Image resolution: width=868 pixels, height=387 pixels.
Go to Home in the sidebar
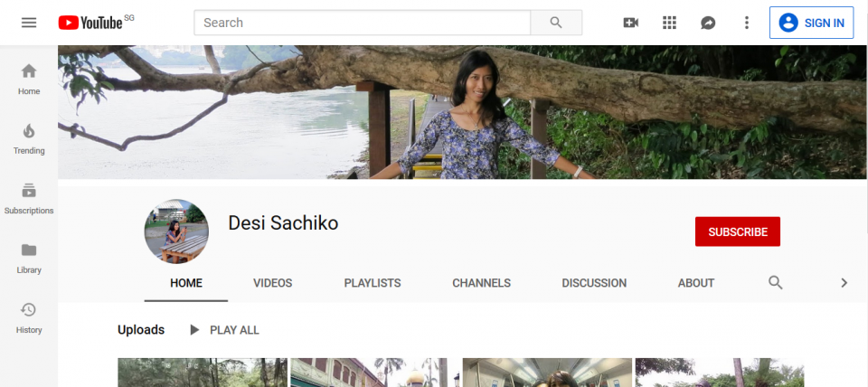tap(29, 80)
